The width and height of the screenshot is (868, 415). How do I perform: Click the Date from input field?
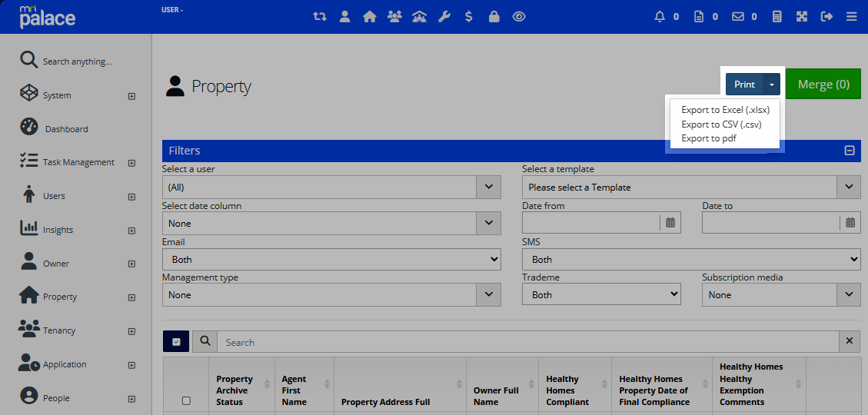590,222
